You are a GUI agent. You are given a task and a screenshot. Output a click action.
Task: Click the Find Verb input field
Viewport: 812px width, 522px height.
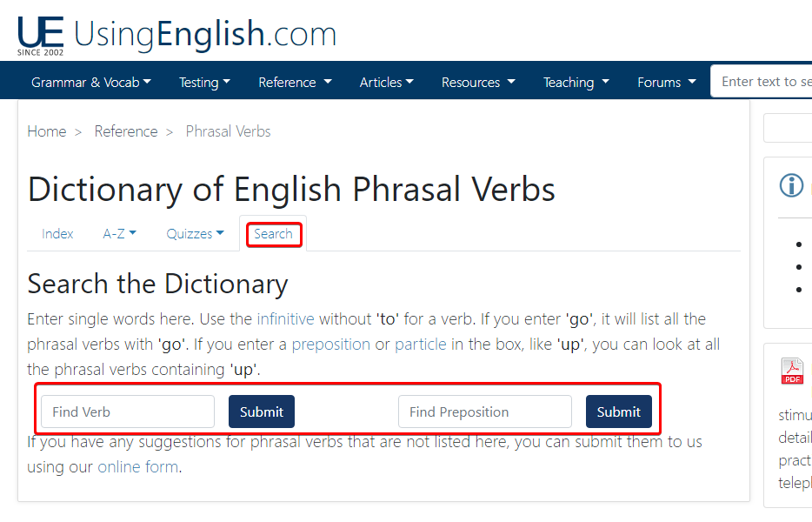click(x=128, y=412)
